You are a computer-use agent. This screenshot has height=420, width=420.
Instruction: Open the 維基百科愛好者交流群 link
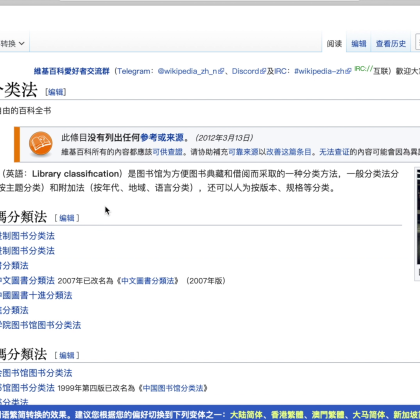click(x=72, y=71)
